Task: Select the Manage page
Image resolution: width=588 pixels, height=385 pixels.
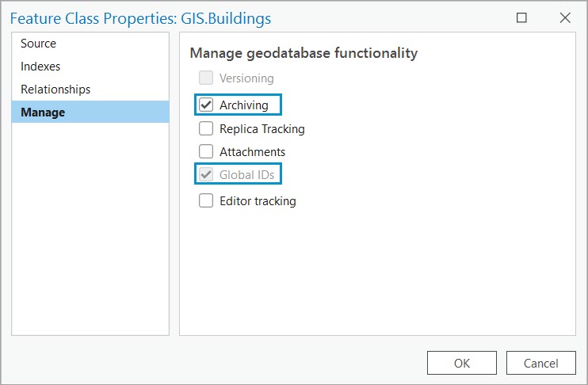Action: (43, 112)
